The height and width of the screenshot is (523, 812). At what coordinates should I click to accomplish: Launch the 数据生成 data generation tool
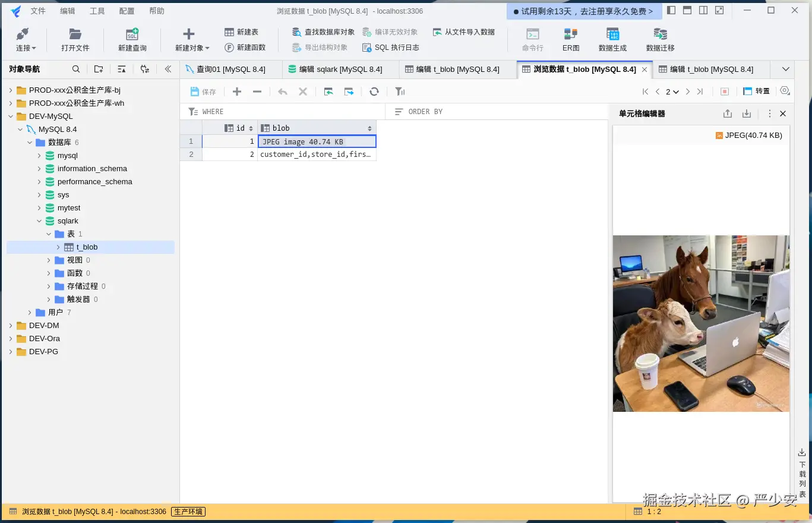(612, 39)
